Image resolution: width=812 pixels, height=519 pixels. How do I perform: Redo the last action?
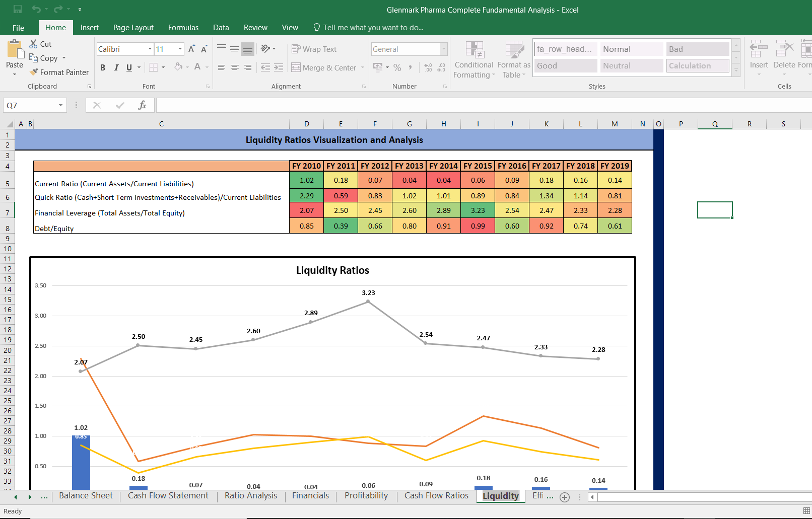pos(58,9)
